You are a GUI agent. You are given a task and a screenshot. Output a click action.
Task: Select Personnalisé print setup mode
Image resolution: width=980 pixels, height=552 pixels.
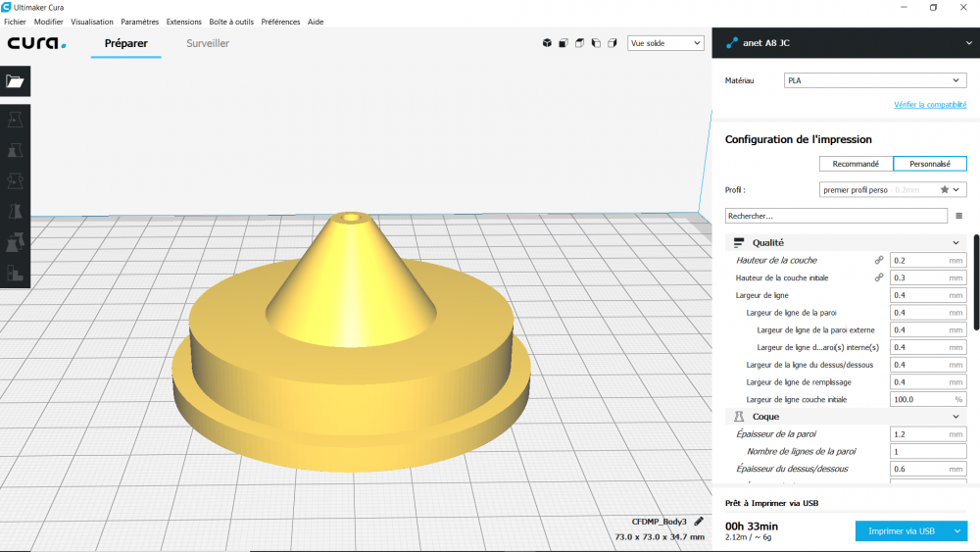tap(930, 164)
